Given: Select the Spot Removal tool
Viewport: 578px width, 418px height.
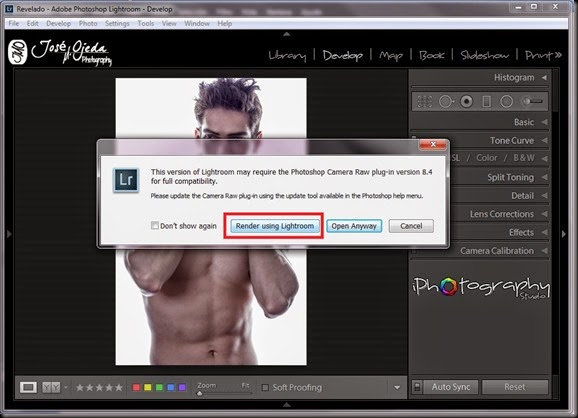Looking at the screenshot, I should coord(446,101).
